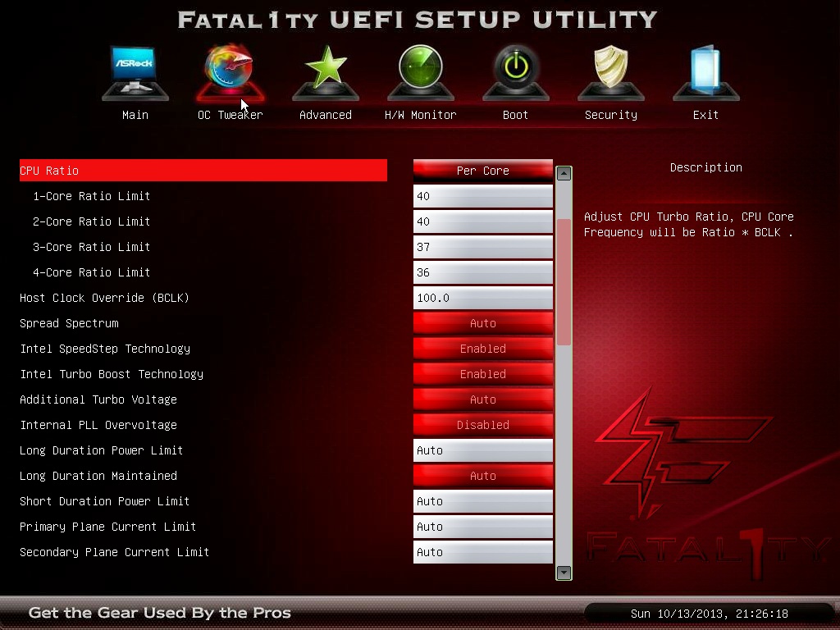
Task: Select the Spread Spectrum label
Action: click(x=69, y=323)
